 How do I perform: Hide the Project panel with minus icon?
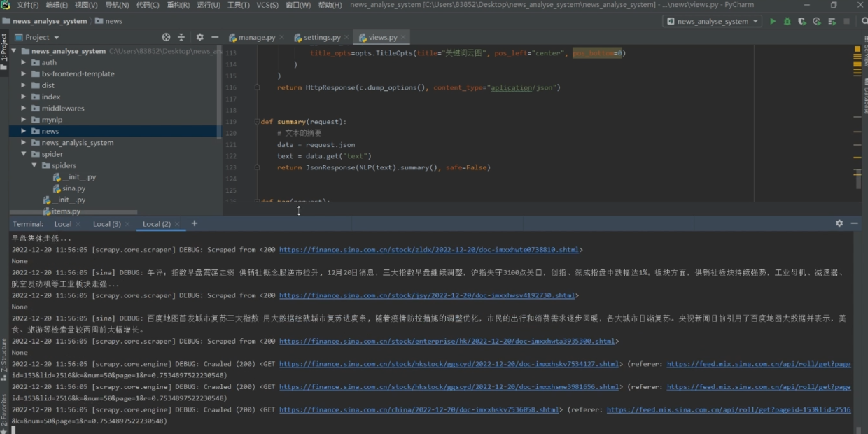click(214, 37)
